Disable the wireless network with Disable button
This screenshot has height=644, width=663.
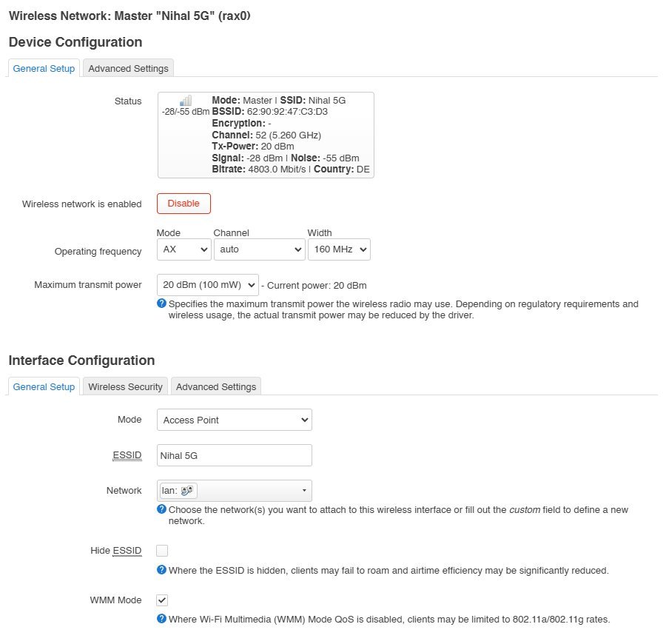[184, 204]
